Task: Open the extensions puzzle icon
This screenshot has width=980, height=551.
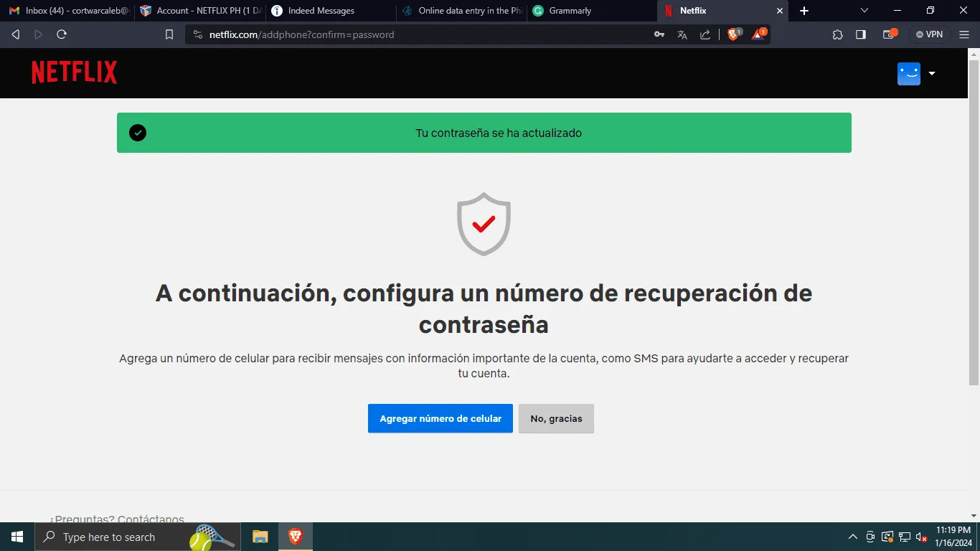Action: tap(837, 34)
